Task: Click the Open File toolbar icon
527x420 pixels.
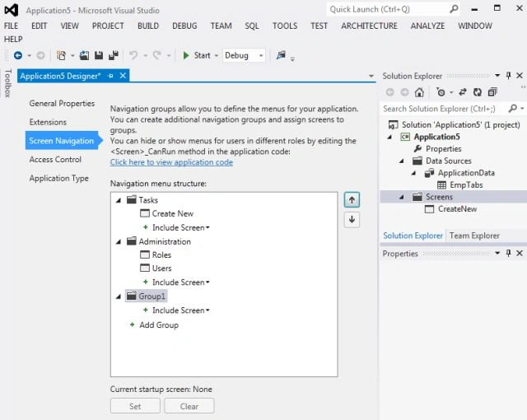Action: tap(84, 55)
